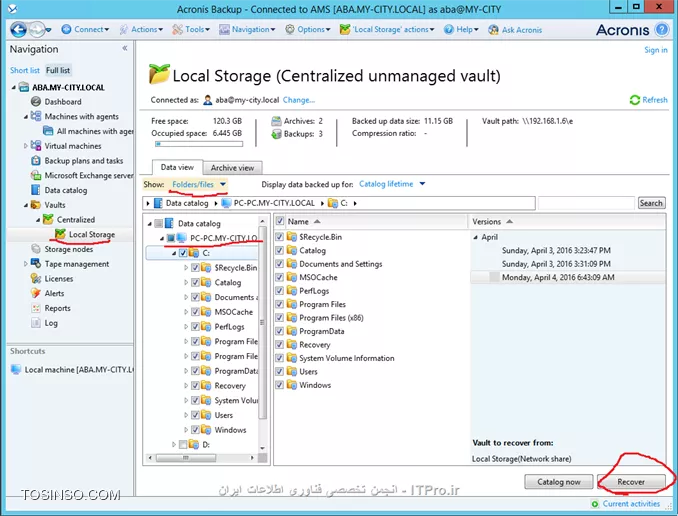The width and height of the screenshot is (678, 516).
Task: Uncheck $Recycle.Bin in file list
Action: [x=280, y=237]
